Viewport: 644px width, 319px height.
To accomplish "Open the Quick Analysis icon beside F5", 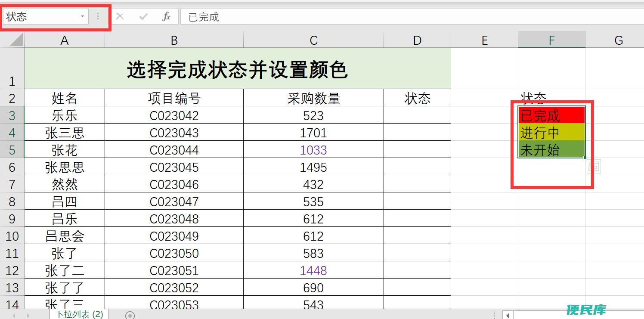I will [x=594, y=166].
